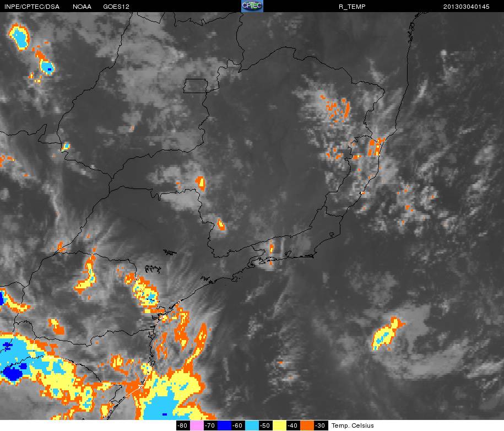This screenshot has width=504, height=431.
Task: Select the -30 legend value
Action: pos(321,425)
